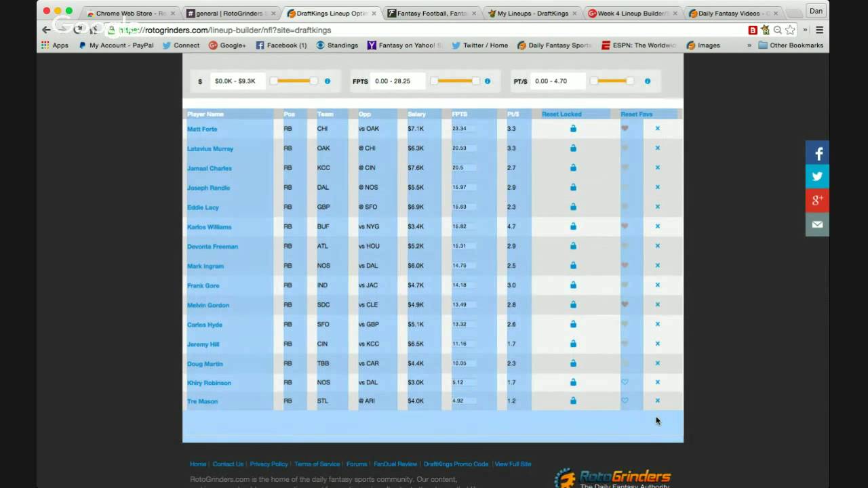Toggle favorite heart for Matt Forte

[x=625, y=128]
